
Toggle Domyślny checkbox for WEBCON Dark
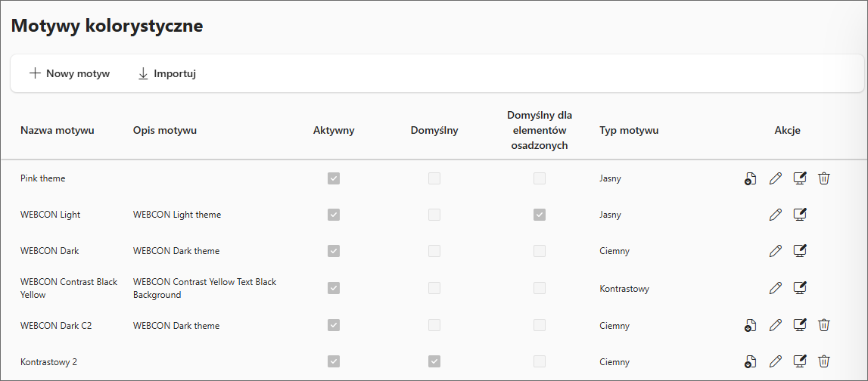pos(434,251)
